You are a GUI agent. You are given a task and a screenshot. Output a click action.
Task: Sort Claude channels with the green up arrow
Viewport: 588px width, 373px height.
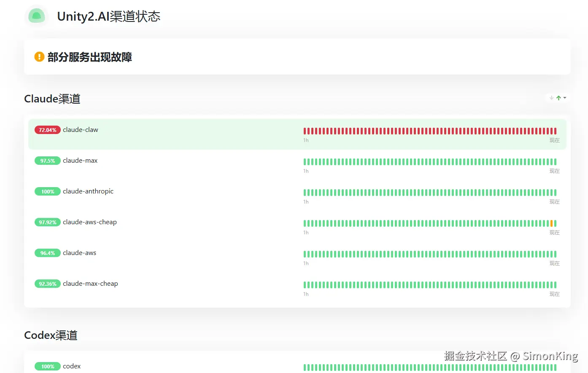click(x=558, y=98)
